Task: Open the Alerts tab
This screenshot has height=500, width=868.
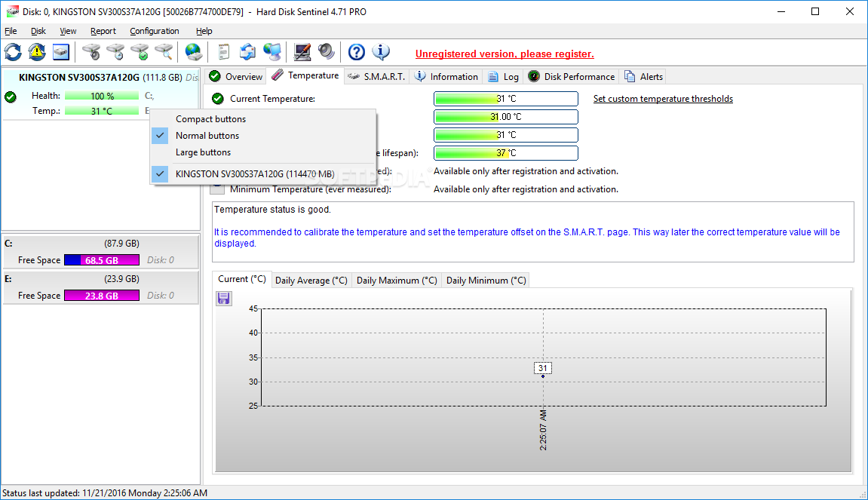Action: coord(644,76)
